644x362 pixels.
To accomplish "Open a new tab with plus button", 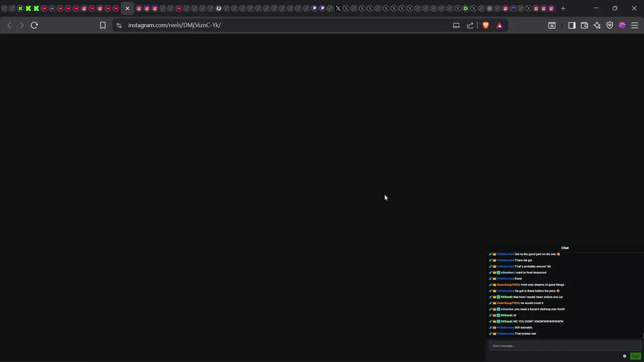I will click(x=563, y=9).
